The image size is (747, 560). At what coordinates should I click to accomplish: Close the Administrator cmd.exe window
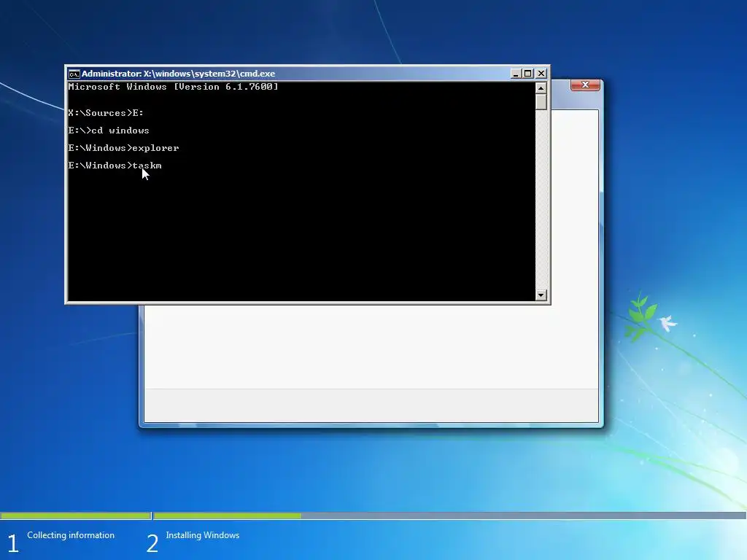[x=541, y=74]
